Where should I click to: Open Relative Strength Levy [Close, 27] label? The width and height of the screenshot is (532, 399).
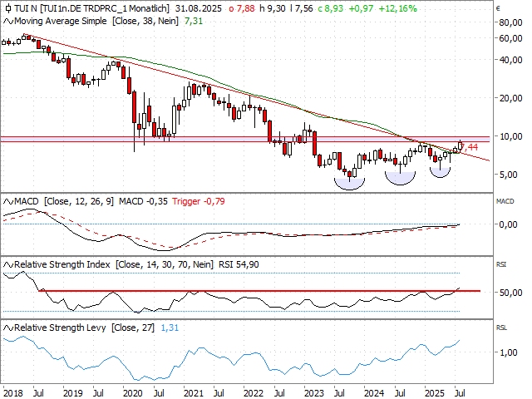coord(85,328)
